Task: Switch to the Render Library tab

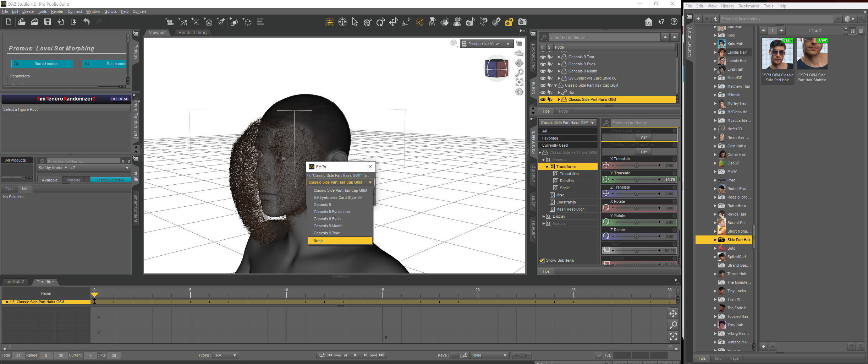Action: coord(193,33)
